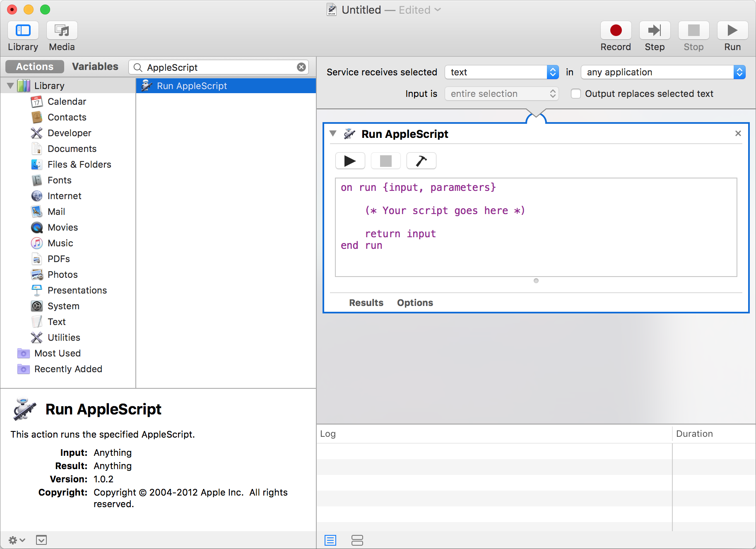Show the Results of the action
The image size is (756, 549).
click(366, 303)
